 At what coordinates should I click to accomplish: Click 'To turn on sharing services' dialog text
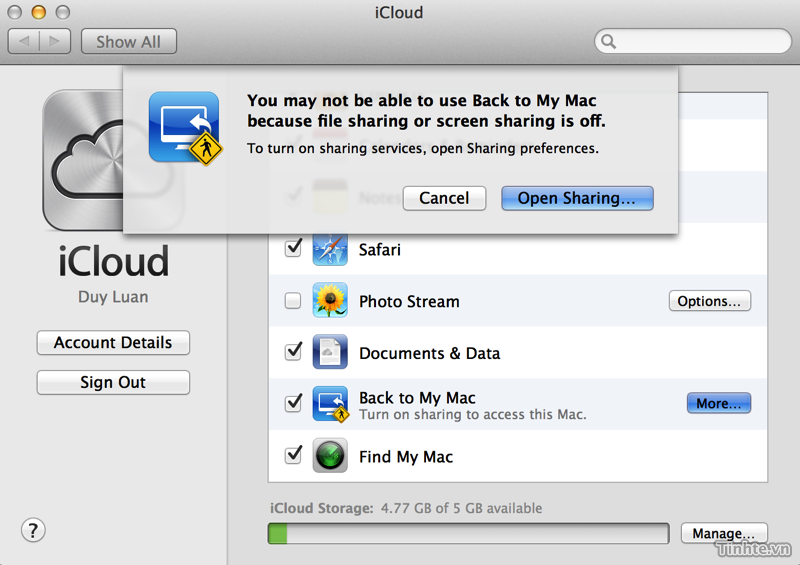[423, 149]
